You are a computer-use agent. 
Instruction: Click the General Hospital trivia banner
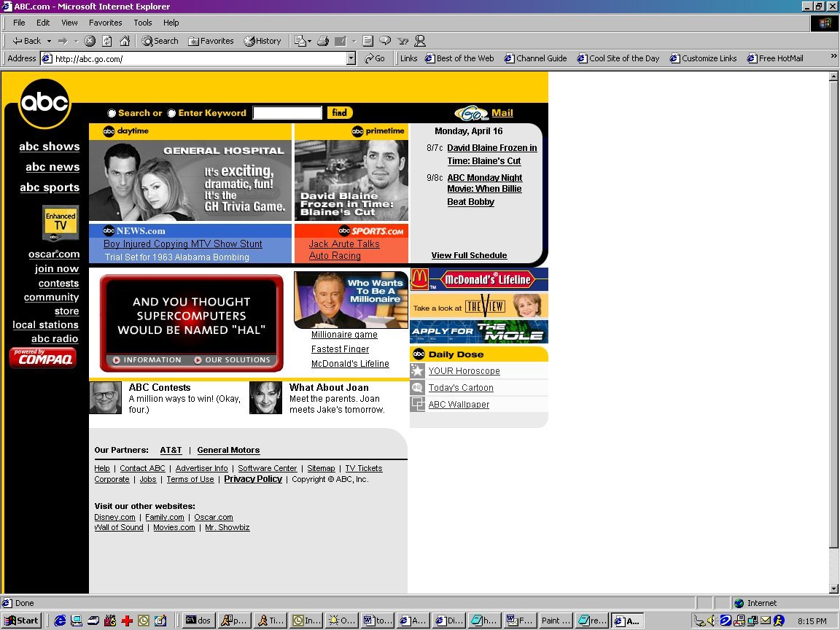(190, 180)
